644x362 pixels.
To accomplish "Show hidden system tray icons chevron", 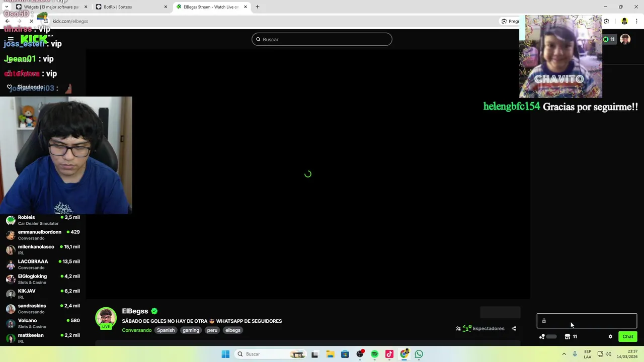I will tap(564, 354).
